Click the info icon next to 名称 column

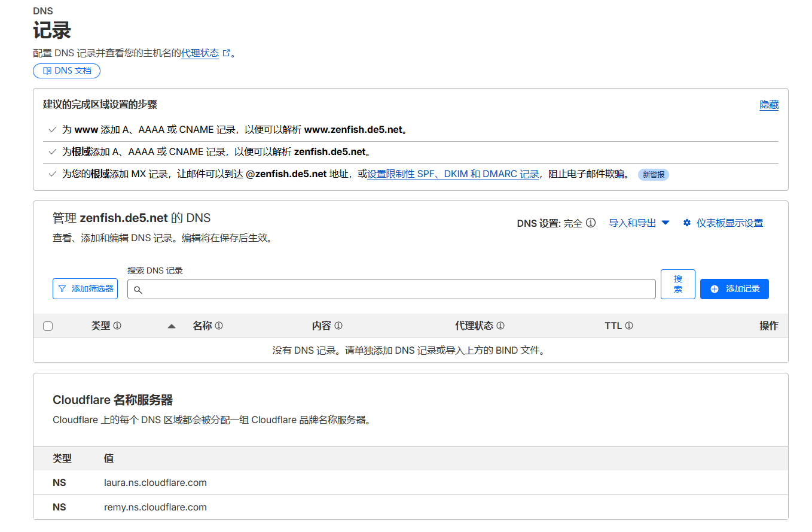(x=219, y=326)
